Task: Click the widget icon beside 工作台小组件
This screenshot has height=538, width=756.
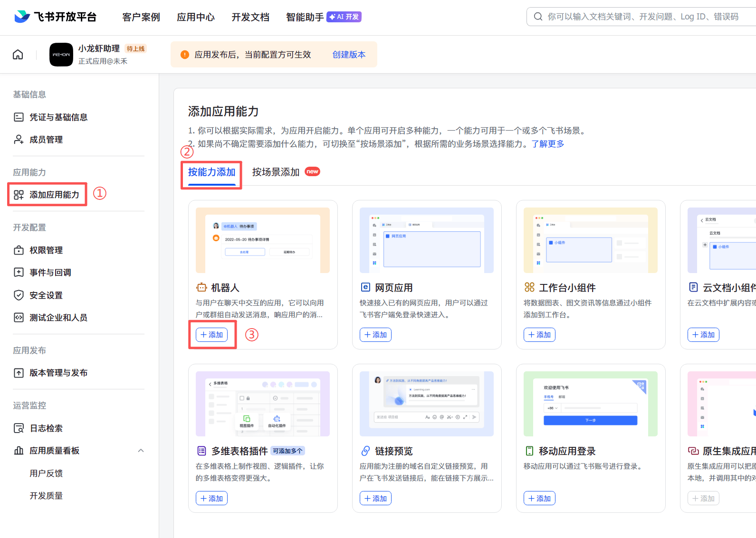Action: pyautogui.click(x=529, y=287)
